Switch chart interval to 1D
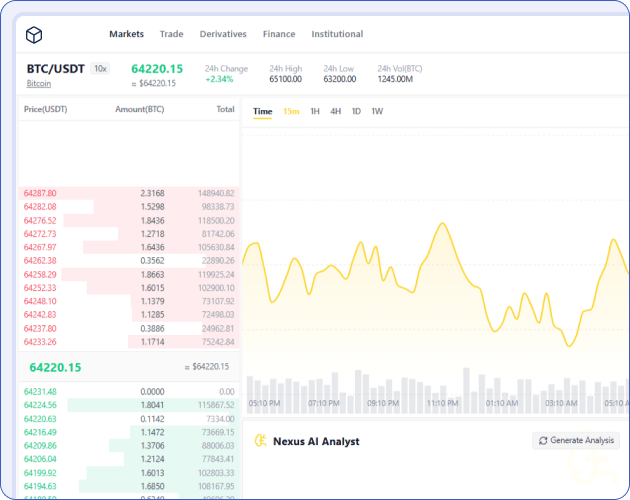This screenshot has width=630, height=500. [x=356, y=111]
